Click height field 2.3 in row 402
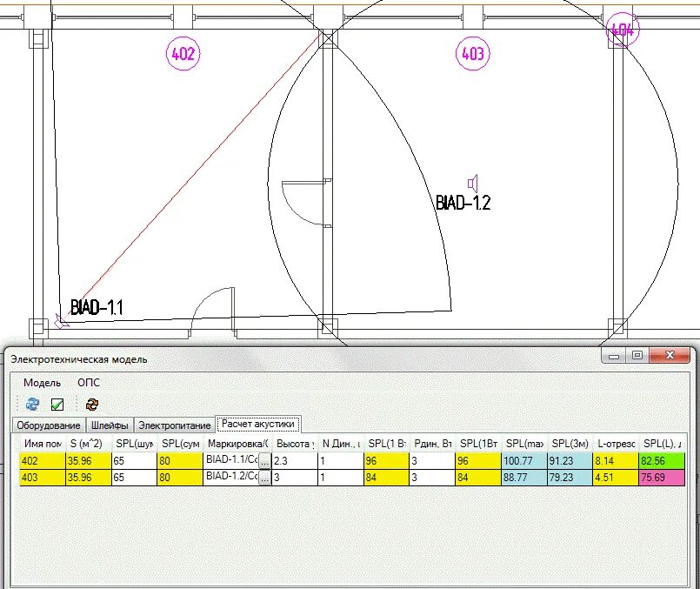The width and height of the screenshot is (700, 589). click(295, 461)
